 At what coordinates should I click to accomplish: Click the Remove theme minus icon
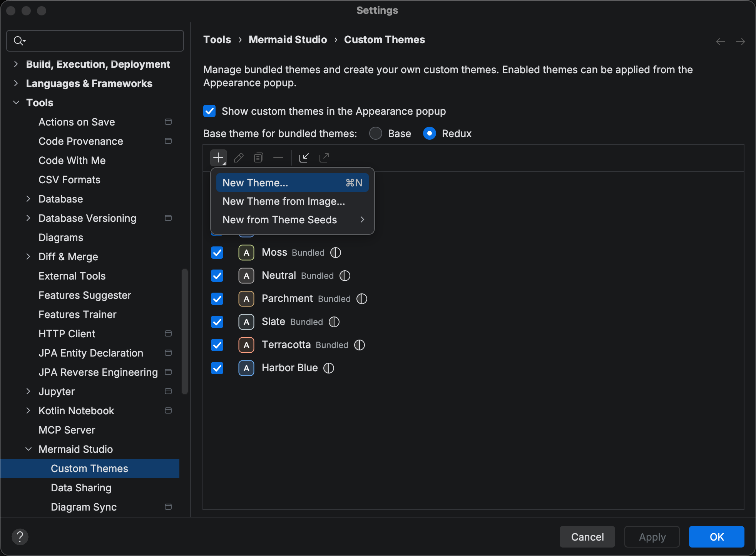(x=278, y=157)
